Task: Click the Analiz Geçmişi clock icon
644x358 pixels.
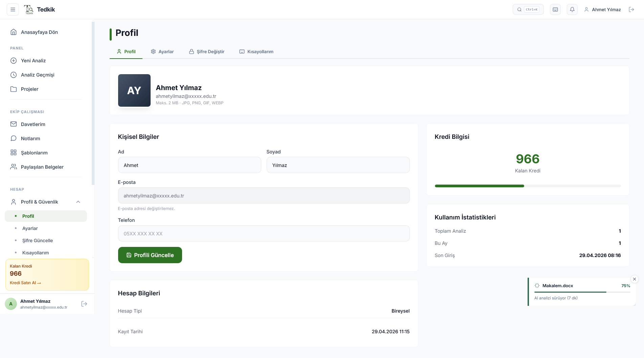Action: pos(14,75)
